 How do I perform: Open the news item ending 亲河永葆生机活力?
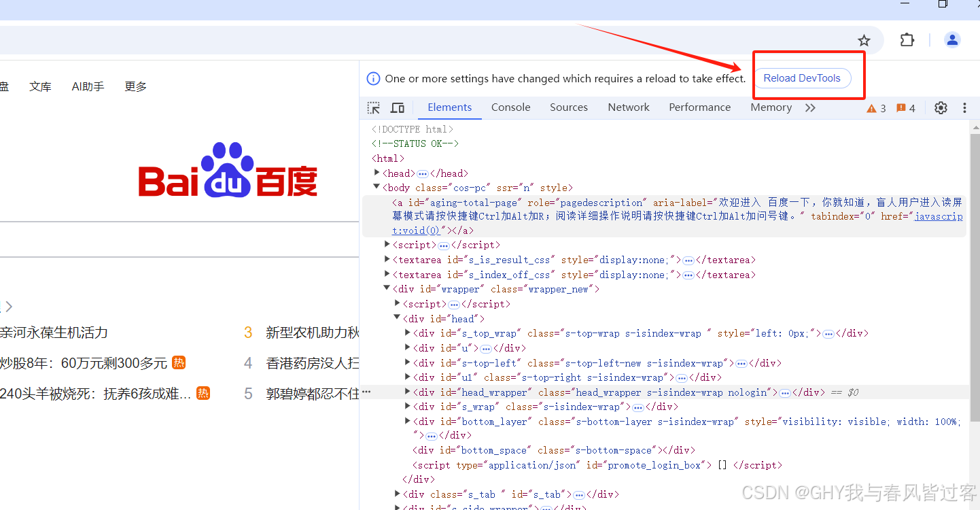(x=54, y=333)
